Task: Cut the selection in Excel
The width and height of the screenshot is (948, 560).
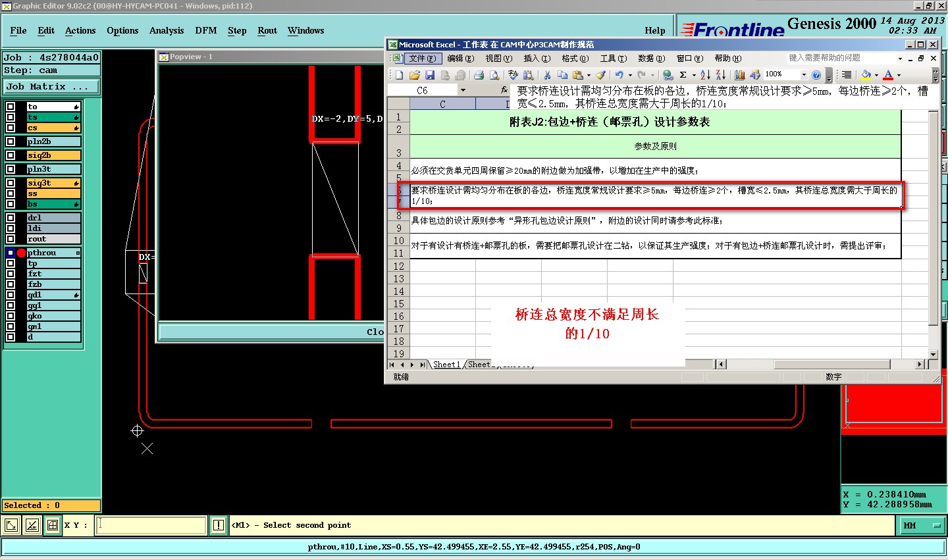Action: [x=547, y=75]
